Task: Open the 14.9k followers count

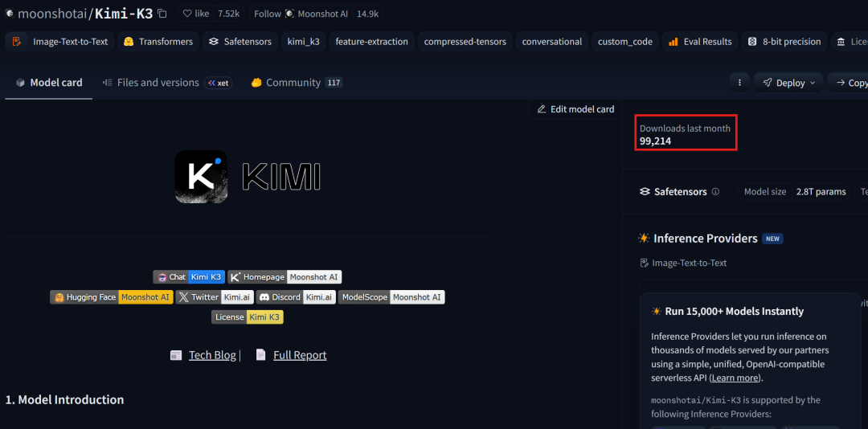Action: (367, 14)
